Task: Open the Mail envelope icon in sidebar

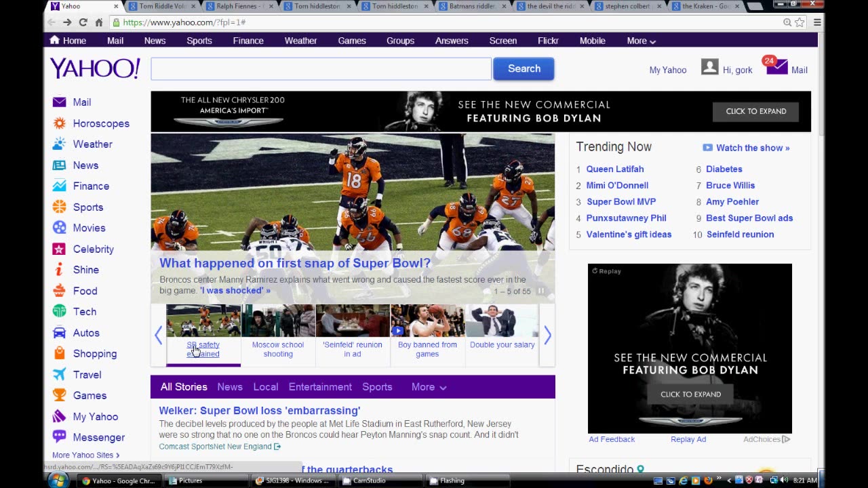Action: point(59,102)
